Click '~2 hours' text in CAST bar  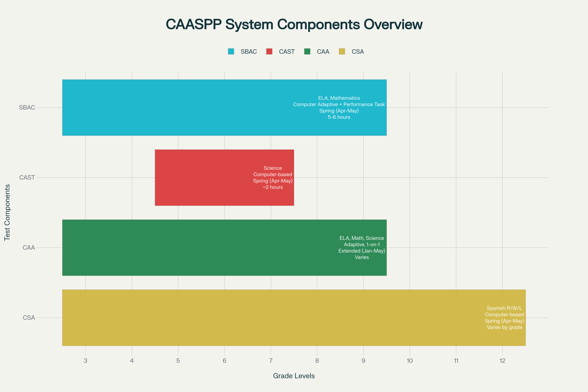(x=273, y=187)
